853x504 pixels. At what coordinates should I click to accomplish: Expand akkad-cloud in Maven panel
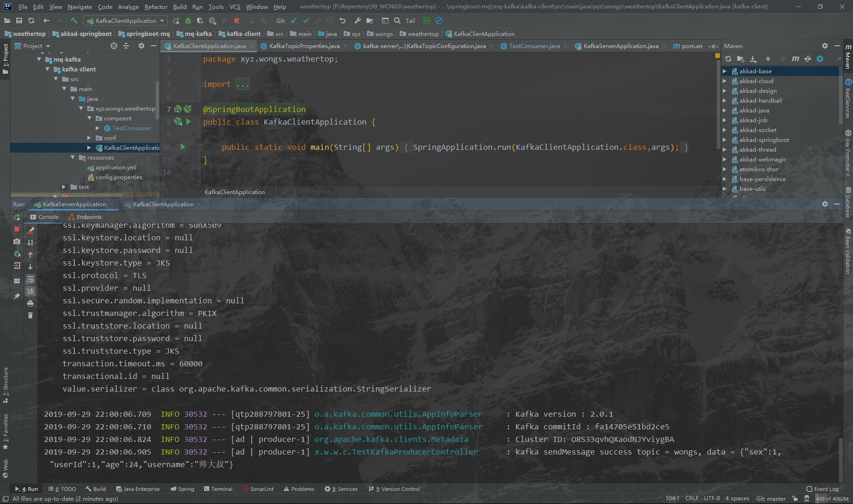pyautogui.click(x=725, y=81)
